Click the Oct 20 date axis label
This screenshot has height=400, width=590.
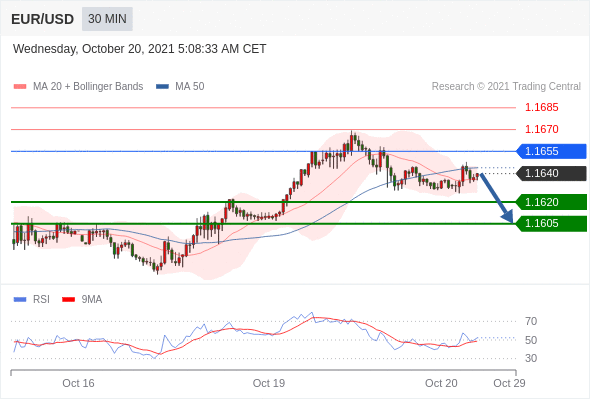(x=441, y=383)
